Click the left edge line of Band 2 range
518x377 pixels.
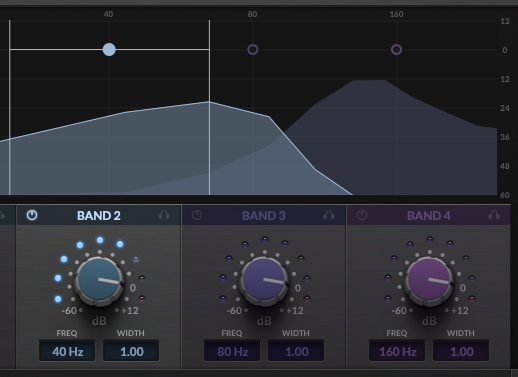(9, 107)
